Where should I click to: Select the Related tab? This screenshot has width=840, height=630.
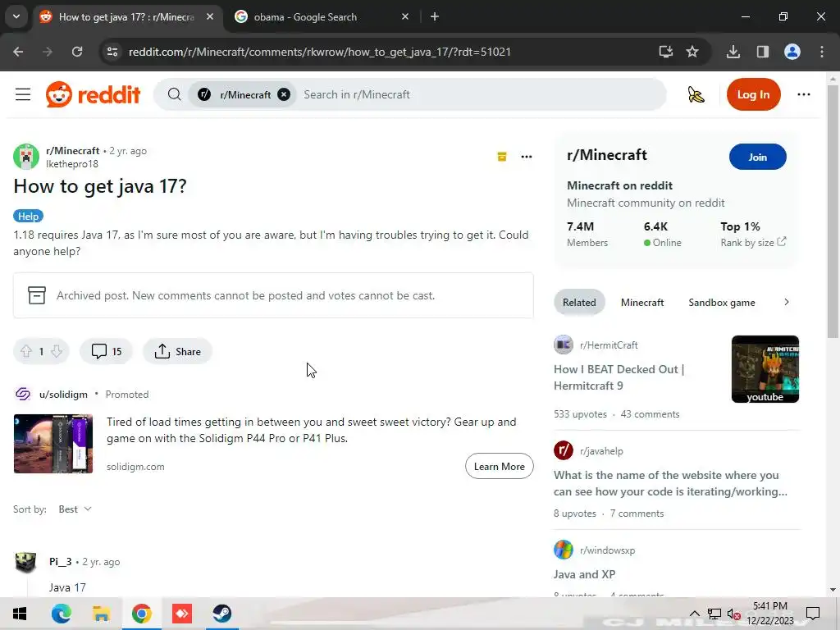point(579,302)
